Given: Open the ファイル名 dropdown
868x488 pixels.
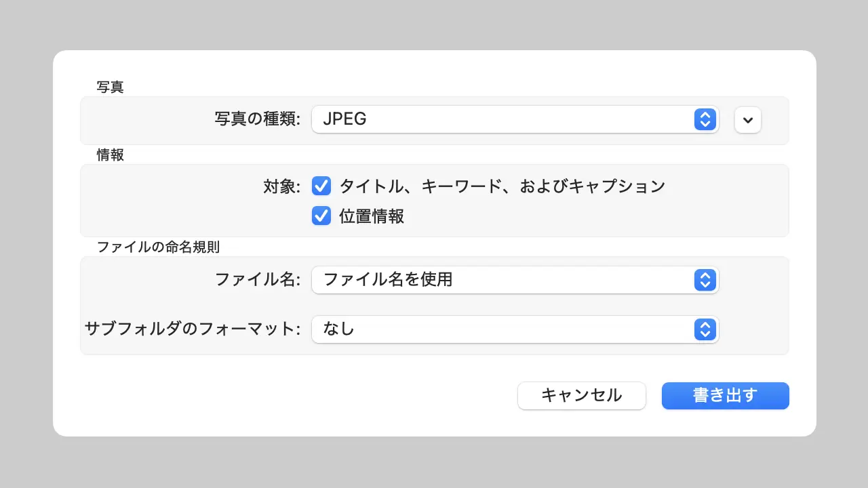Looking at the screenshot, I should point(515,280).
